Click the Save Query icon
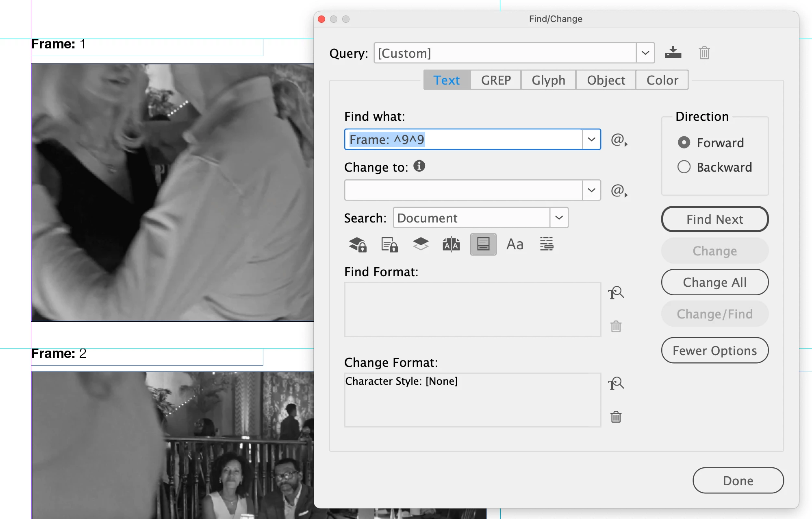 (x=673, y=53)
